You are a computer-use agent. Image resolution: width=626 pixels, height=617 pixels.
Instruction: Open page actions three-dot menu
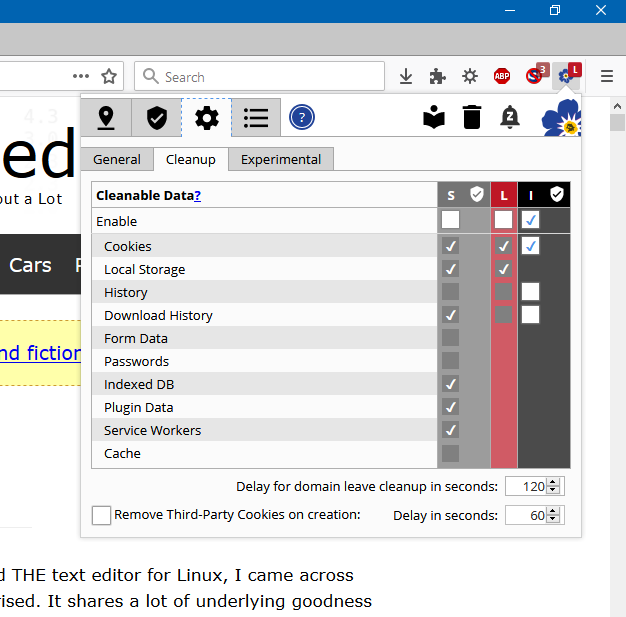81,76
